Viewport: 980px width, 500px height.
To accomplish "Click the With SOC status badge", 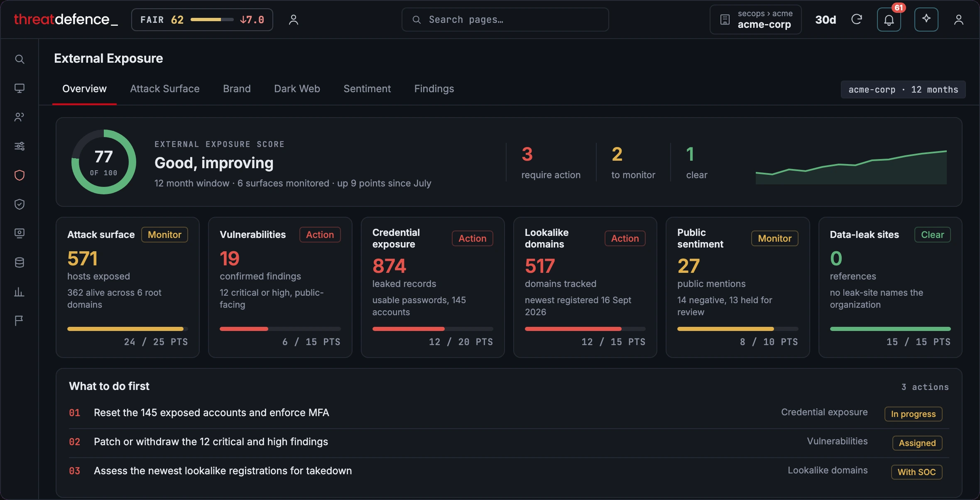I will point(916,472).
